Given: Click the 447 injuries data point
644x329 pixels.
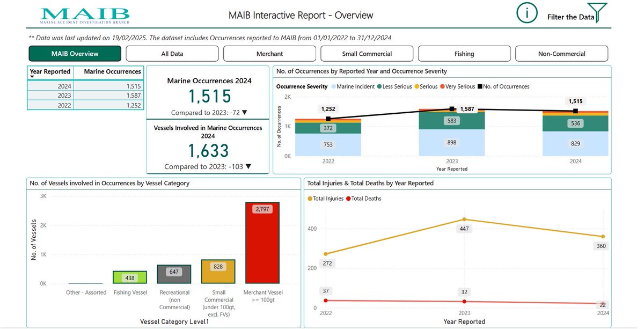Looking at the screenshot, I should 464,219.
